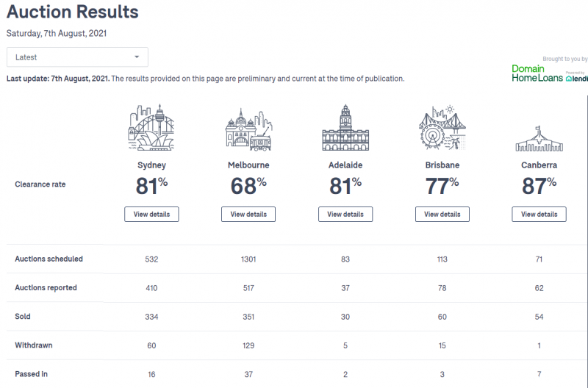Click the Auctions scheduled row header

click(x=49, y=259)
